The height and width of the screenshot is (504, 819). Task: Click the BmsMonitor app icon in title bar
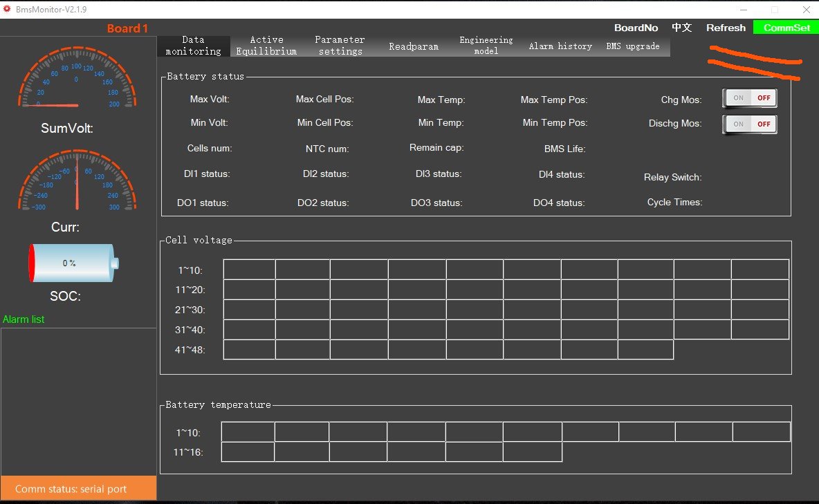point(8,10)
